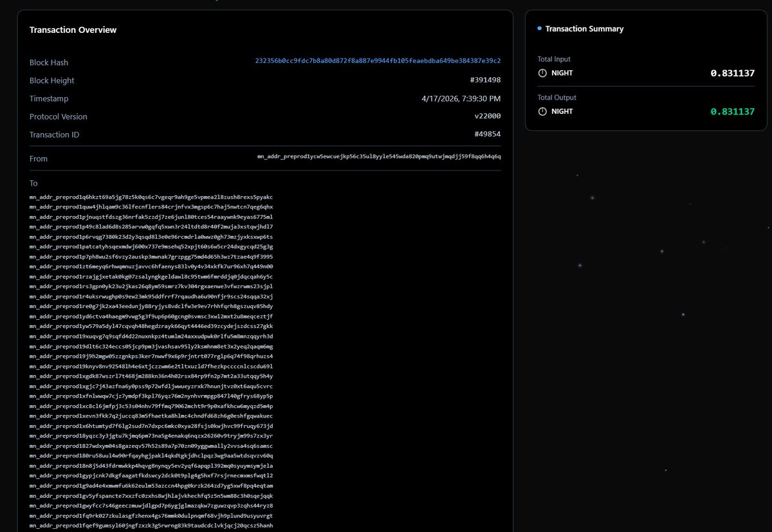772x532 pixels.
Task: Click the clock icon beside NIGHT under Total Input
Action: click(544, 73)
